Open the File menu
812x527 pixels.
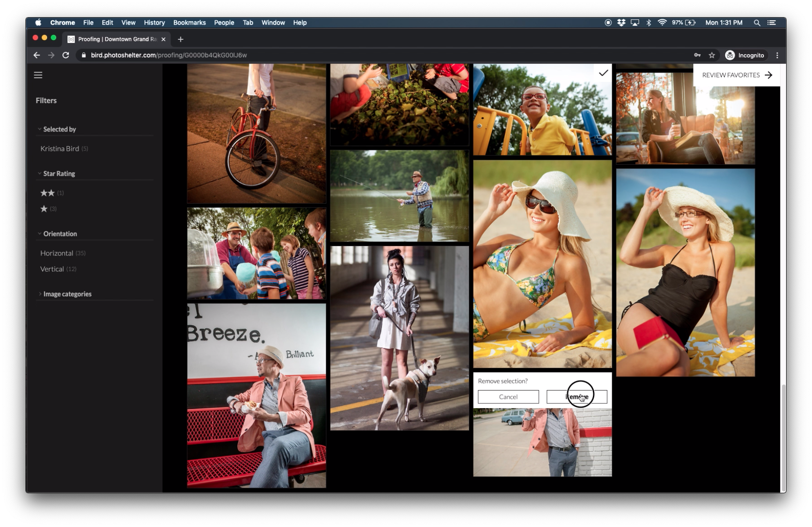click(x=88, y=22)
